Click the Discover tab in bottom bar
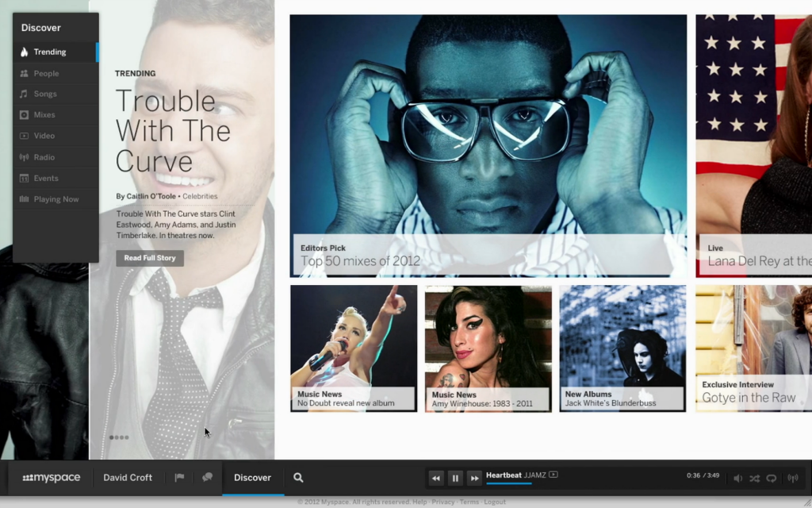The image size is (812, 508). (253, 477)
